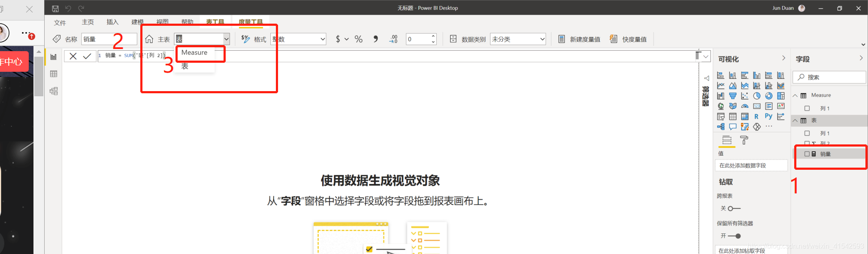Collapse the ribbon with corner chevron
Image resolution: width=868 pixels, height=254 pixels.
[863, 44]
